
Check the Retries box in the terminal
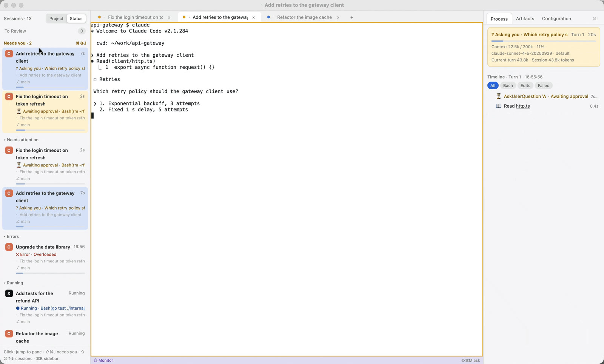[x=95, y=79]
